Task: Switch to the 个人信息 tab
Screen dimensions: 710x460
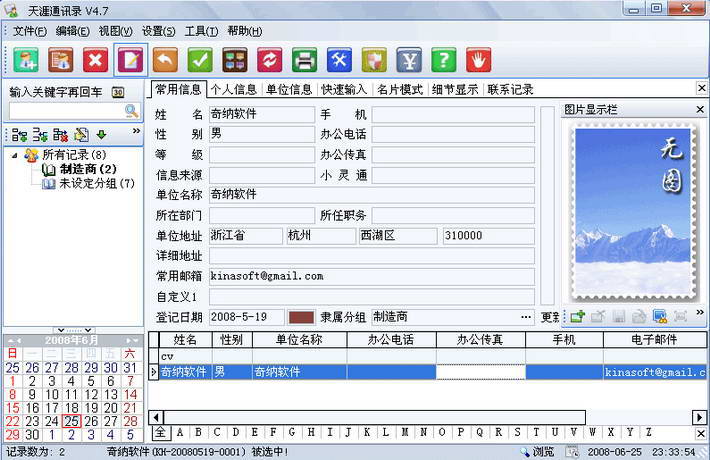Action: click(x=232, y=90)
